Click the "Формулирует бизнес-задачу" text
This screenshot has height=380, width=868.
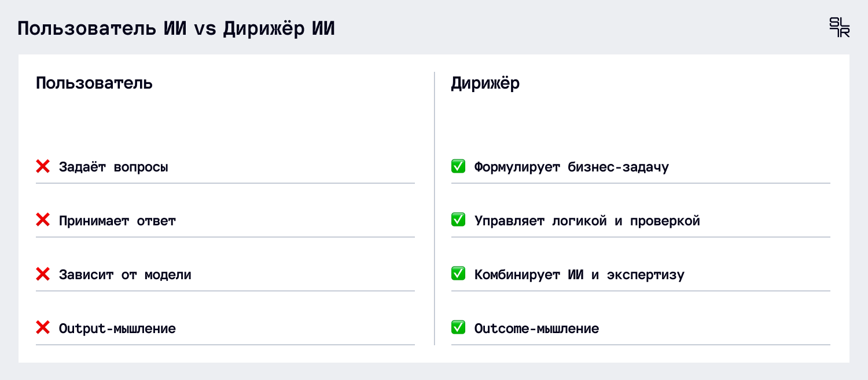click(572, 167)
